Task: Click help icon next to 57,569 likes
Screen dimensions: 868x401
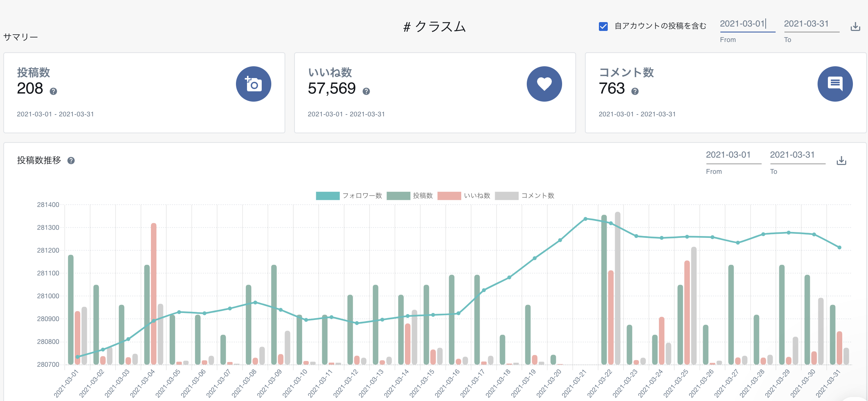Action: 366,91
